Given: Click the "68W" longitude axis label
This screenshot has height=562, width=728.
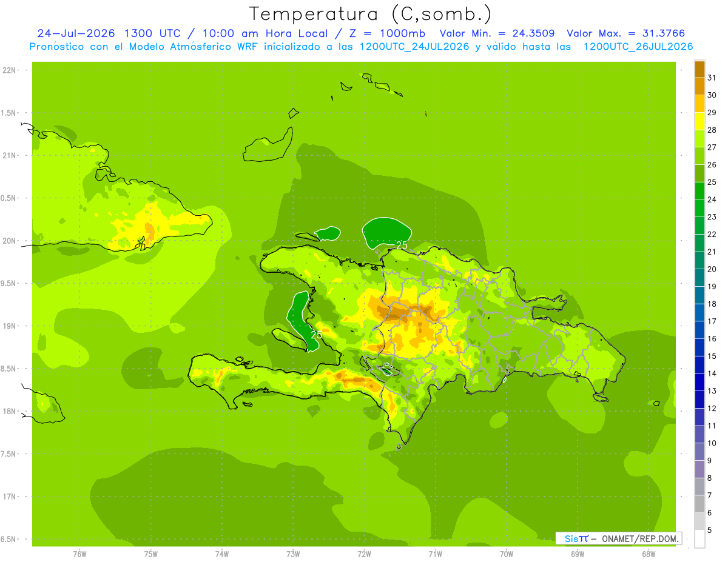Looking at the screenshot, I should [x=649, y=554].
